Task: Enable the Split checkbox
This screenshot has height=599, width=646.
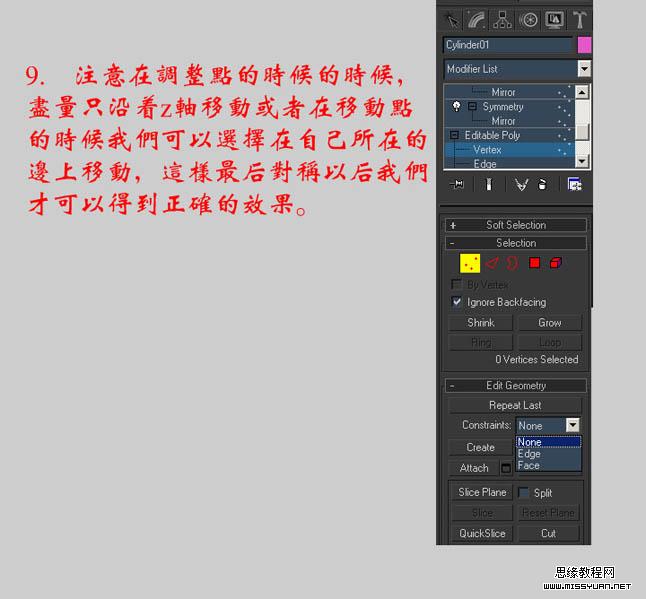Action: pos(523,493)
